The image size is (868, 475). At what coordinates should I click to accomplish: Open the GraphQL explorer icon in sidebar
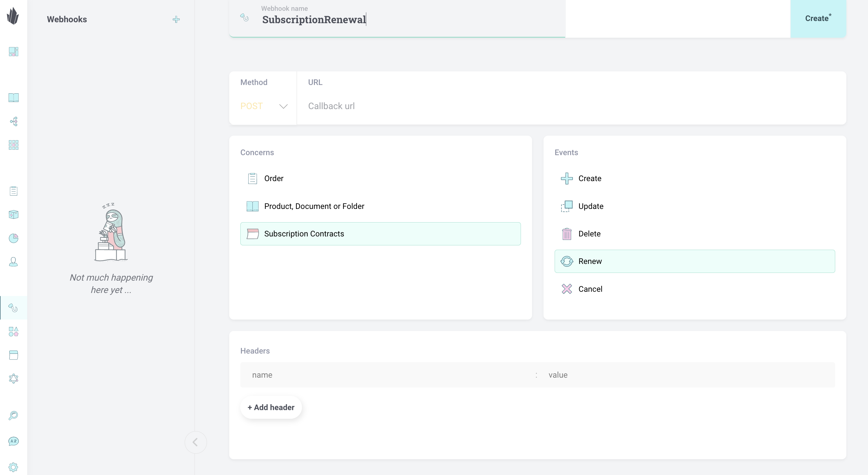(14, 378)
